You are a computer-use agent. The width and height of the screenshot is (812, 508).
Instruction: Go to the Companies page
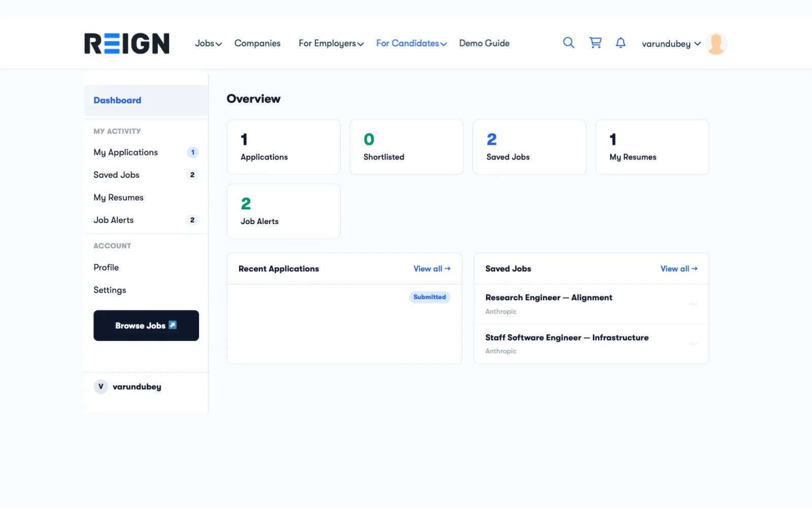(257, 44)
